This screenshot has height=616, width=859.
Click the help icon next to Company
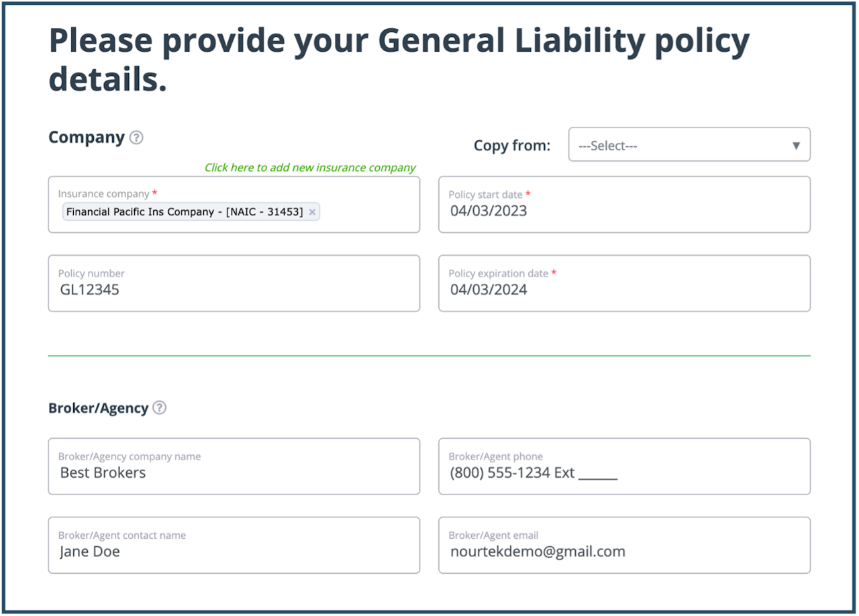click(x=136, y=138)
